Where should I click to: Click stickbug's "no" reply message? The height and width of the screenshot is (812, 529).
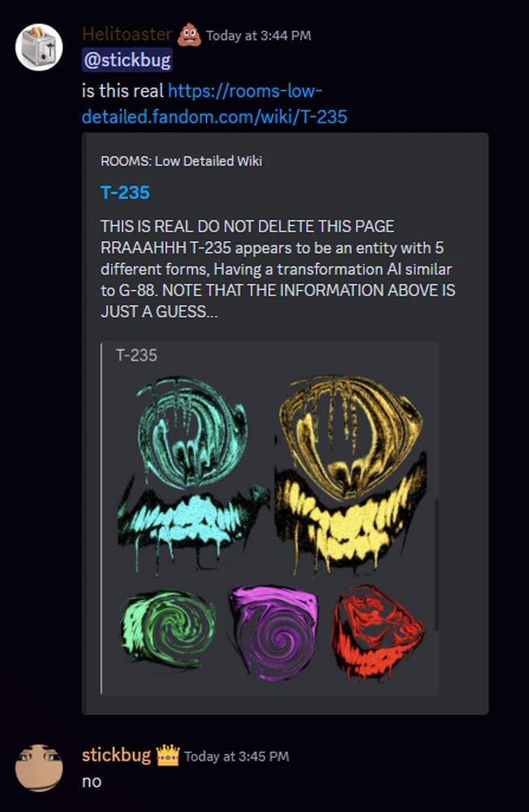point(92,781)
